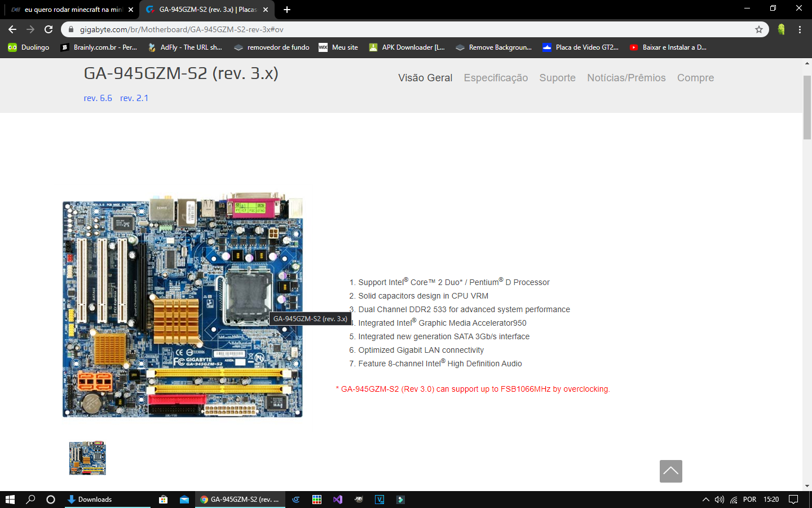This screenshot has height=508, width=812.
Task: Click the POR language indicator
Action: pyautogui.click(x=750, y=500)
